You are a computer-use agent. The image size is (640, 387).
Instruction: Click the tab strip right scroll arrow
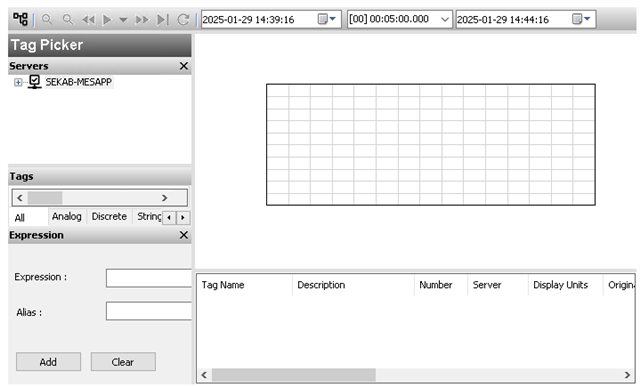tap(183, 218)
